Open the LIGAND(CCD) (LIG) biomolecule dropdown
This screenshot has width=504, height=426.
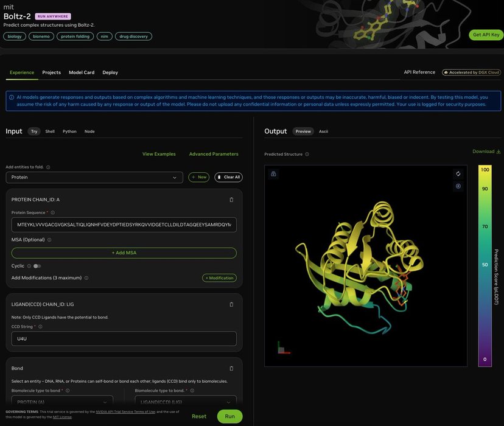pos(186,402)
